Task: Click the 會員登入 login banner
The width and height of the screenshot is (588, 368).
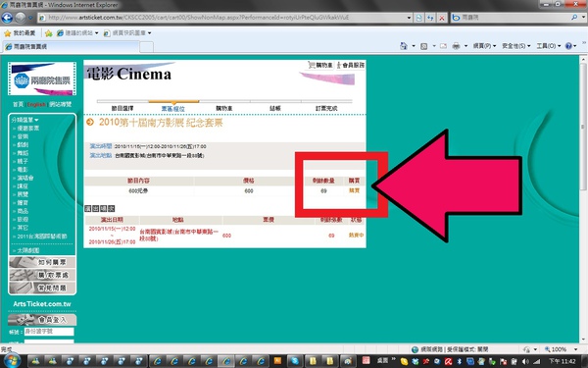Action: pos(42,320)
